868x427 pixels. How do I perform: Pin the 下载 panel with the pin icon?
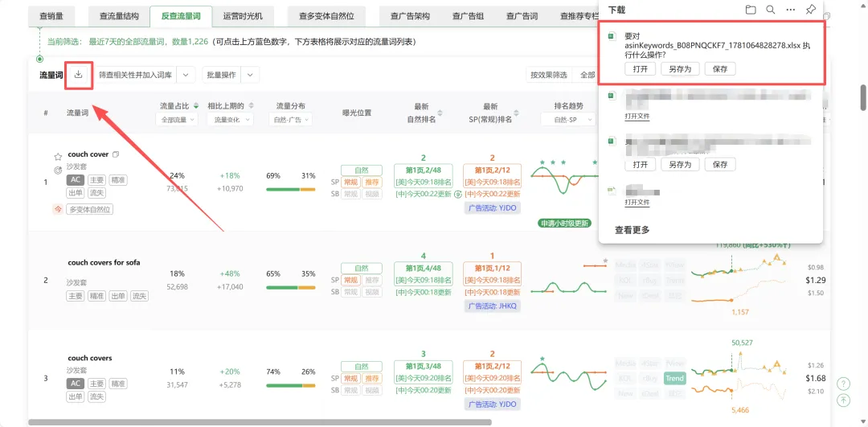pyautogui.click(x=810, y=10)
